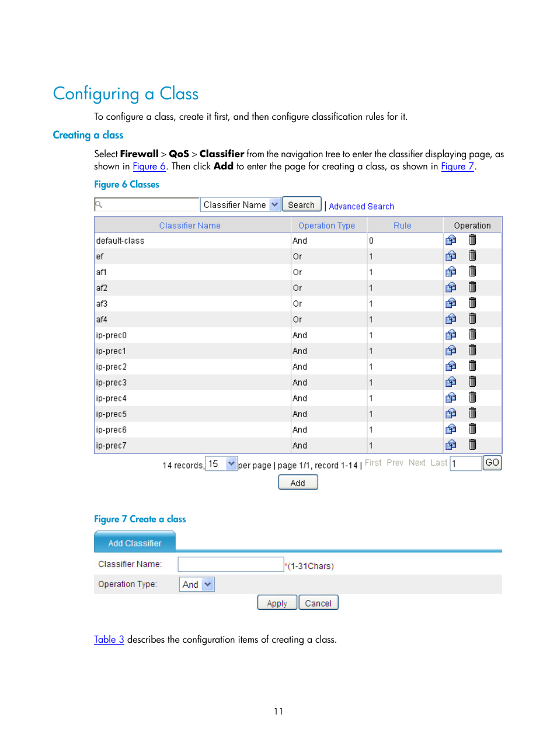Click the trash icon for ef row

point(472,255)
